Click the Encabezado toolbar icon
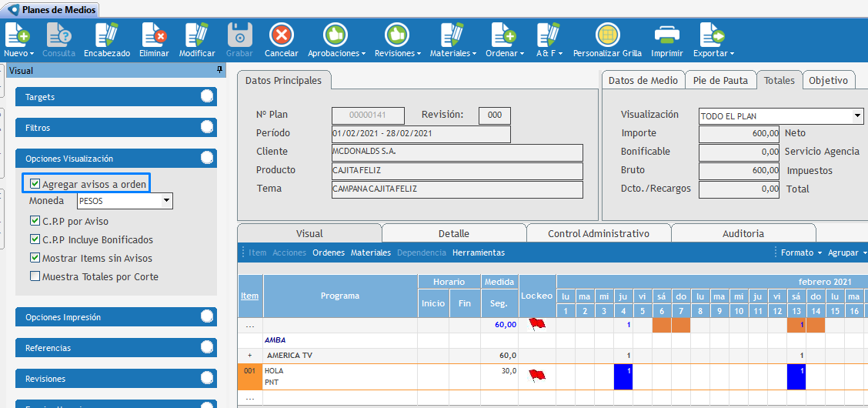 pos(106,35)
